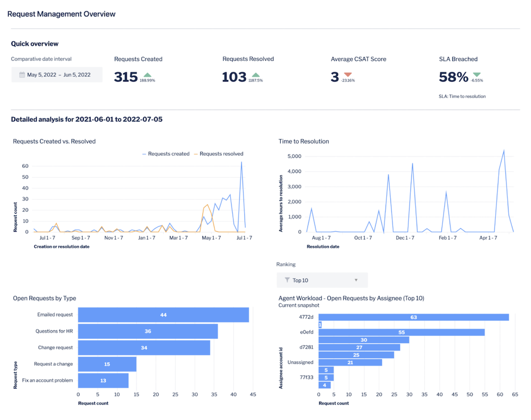Open the comparative date interval picker

(56, 74)
